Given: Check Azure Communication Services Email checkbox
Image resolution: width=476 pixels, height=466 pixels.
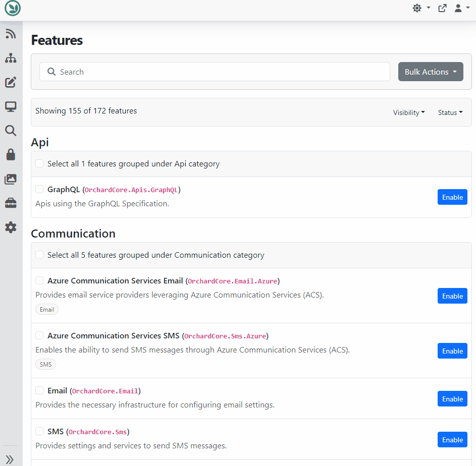Looking at the screenshot, I should (39, 280).
